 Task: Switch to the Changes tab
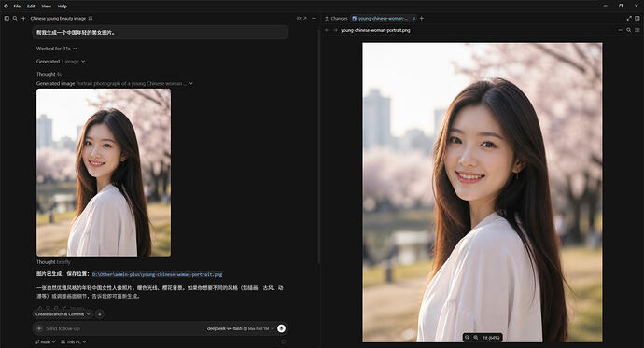click(336, 18)
